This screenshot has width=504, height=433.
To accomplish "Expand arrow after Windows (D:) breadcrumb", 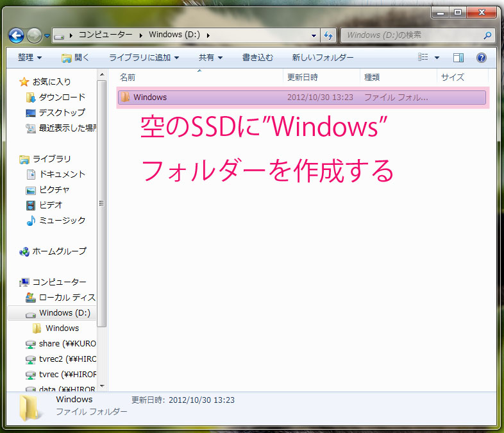I will 208,35.
